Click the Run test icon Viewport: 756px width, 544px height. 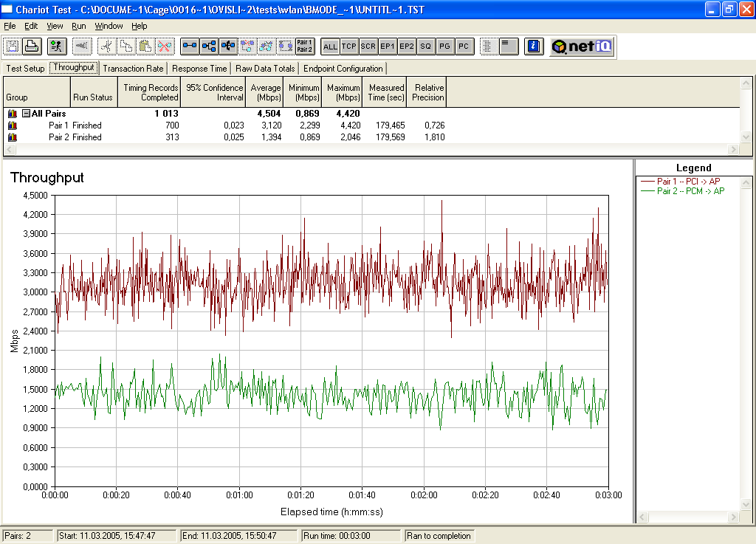click(56, 47)
